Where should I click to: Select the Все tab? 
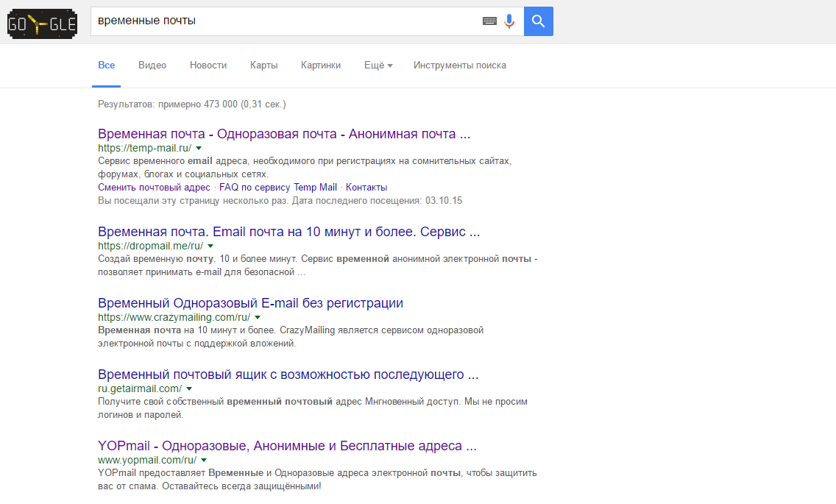click(x=106, y=65)
